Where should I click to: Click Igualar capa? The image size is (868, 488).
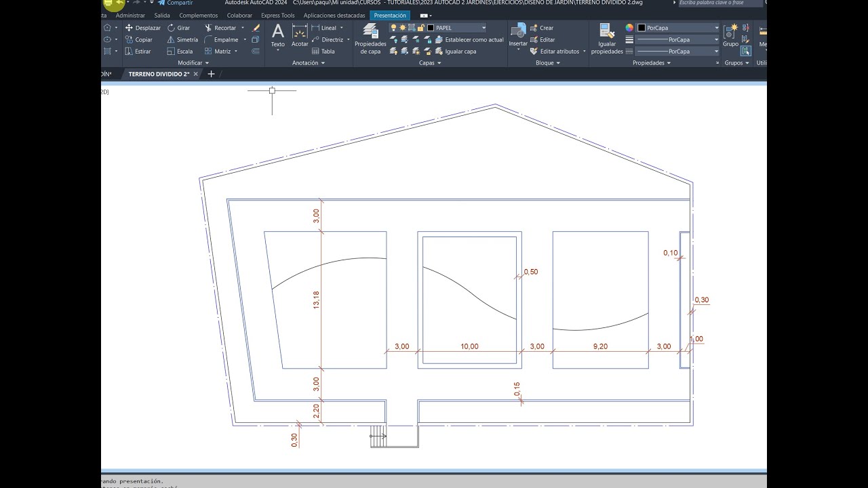tap(456, 51)
